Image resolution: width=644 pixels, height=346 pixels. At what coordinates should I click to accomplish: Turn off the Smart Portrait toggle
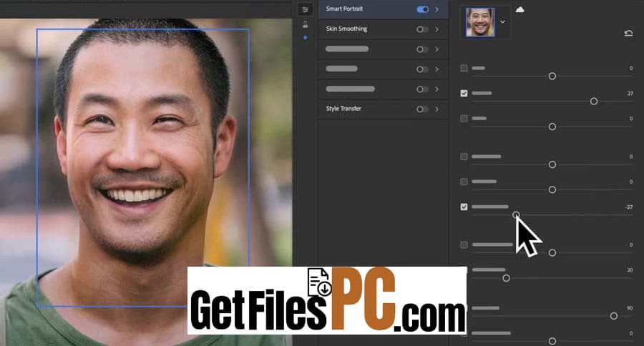click(423, 9)
